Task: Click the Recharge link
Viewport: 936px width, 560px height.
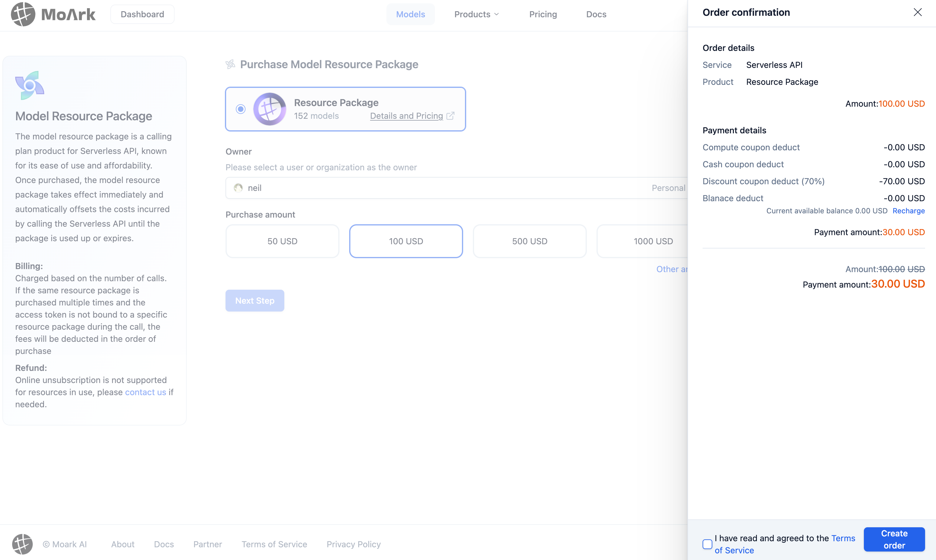Action: (908, 211)
